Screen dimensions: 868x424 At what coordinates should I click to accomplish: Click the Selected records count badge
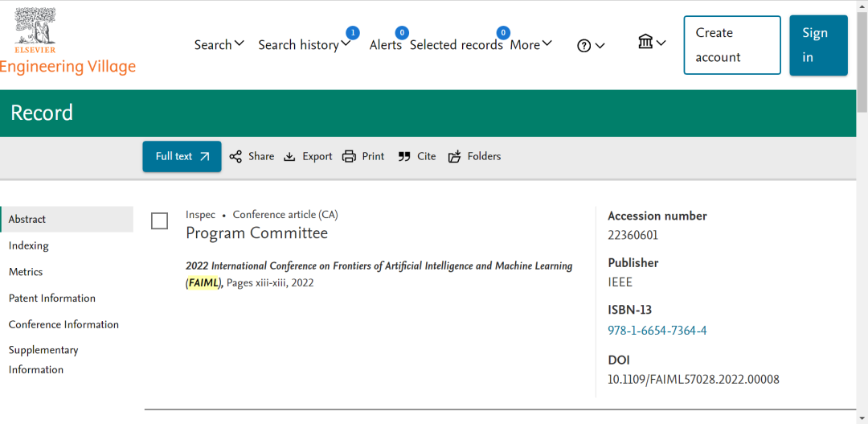coord(502,32)
